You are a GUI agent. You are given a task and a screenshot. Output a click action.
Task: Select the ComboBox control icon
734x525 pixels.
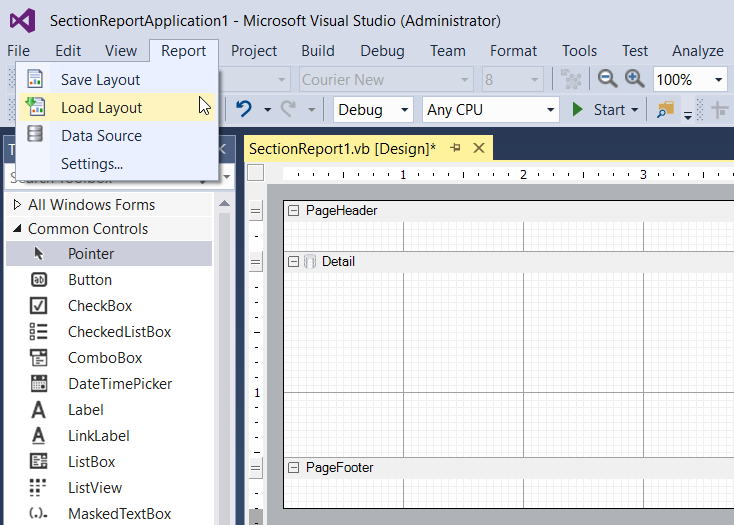pyautogui.click(x=38, y=357)
